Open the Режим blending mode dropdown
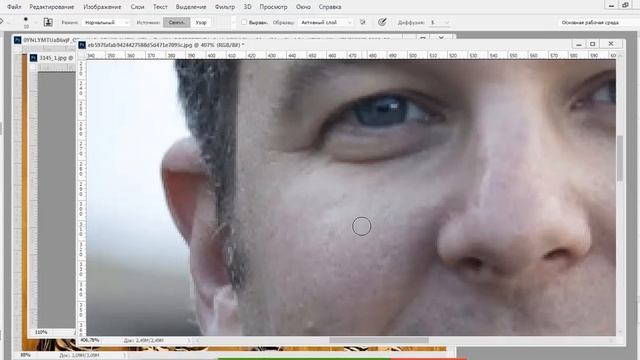Screen dimensions: 640x360 pos(106,22)
